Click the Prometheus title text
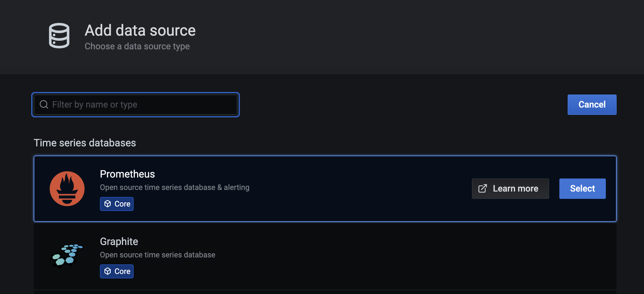This screenshot has width=644, height=294. [127, 174]
